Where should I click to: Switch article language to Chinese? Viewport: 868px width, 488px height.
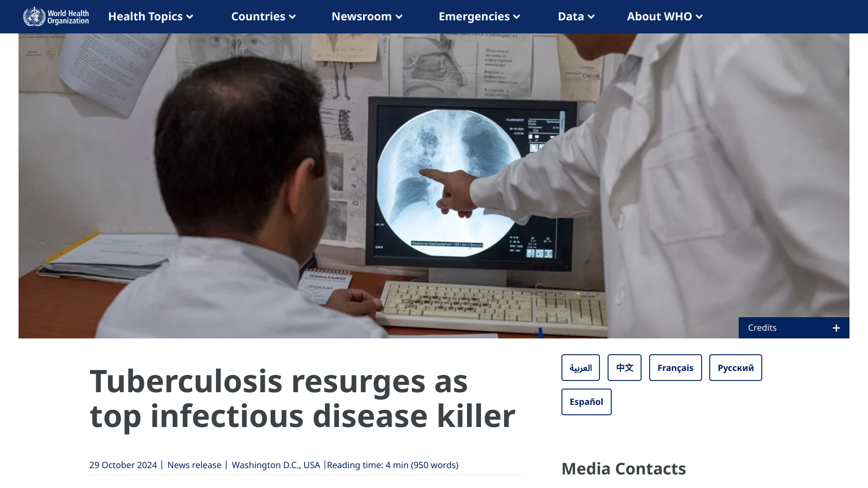pyautogui.click(x=624, y=368)
